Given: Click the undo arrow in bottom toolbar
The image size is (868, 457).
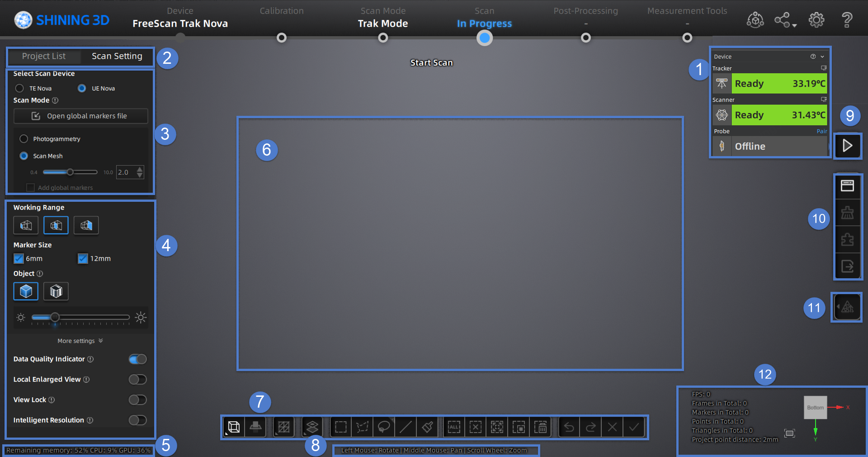Looking at the screenshot, I should (569, 427).
